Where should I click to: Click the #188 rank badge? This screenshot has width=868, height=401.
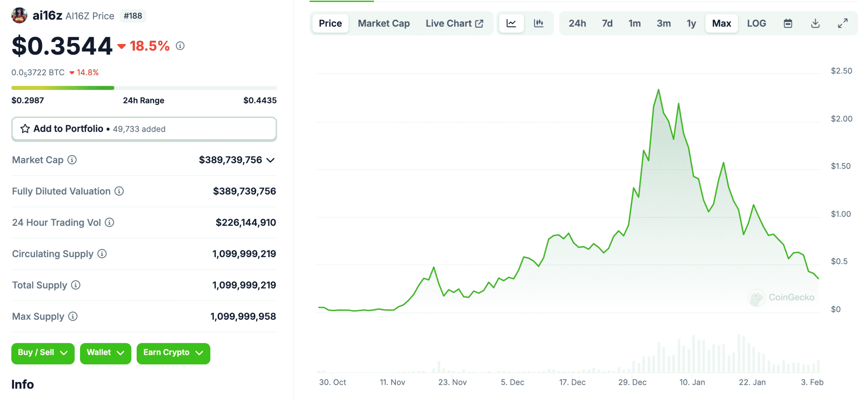[133, 16]
